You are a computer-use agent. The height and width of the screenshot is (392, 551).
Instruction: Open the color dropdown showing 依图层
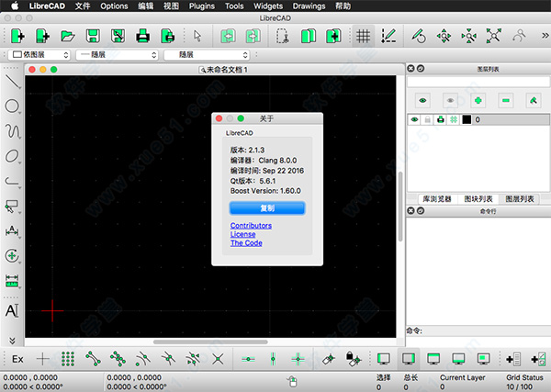tap(39, 55)
